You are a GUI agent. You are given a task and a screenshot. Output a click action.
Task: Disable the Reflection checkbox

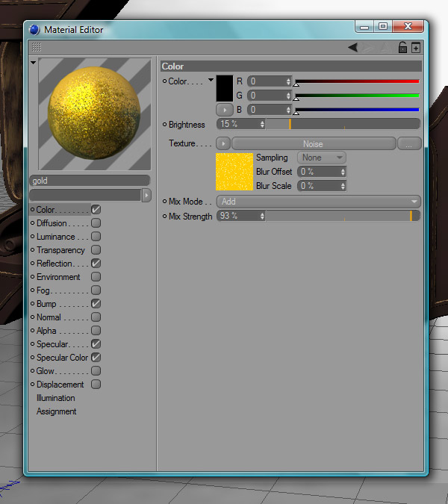point(96,264)
